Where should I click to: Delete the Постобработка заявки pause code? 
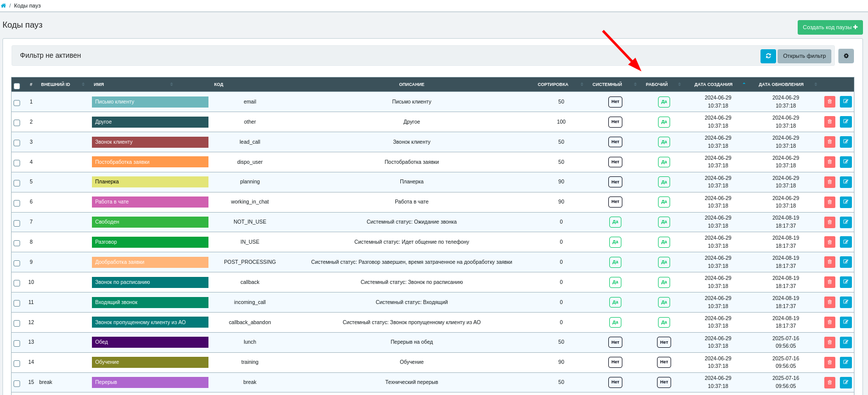[830, 162]
